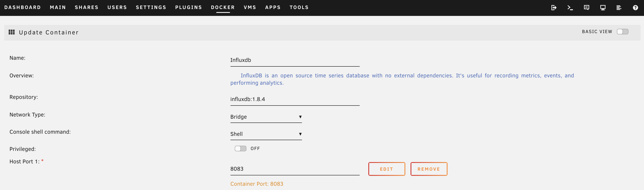The height and width of the screenshot is (190, 644).
Task: Click the help question mark icon
Action: (x=635, y=8)
